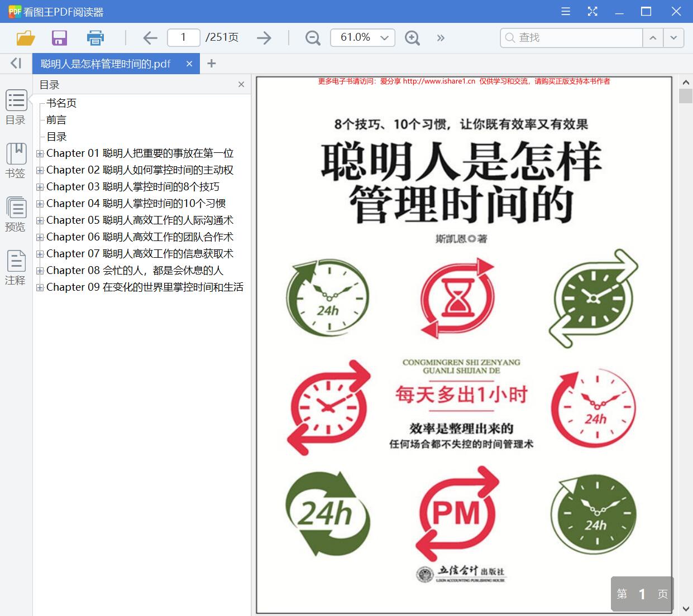Viewport: 693px width, 616px height.
Task: Open a PDF file with the folder icon
Action: tap(26, 38)
